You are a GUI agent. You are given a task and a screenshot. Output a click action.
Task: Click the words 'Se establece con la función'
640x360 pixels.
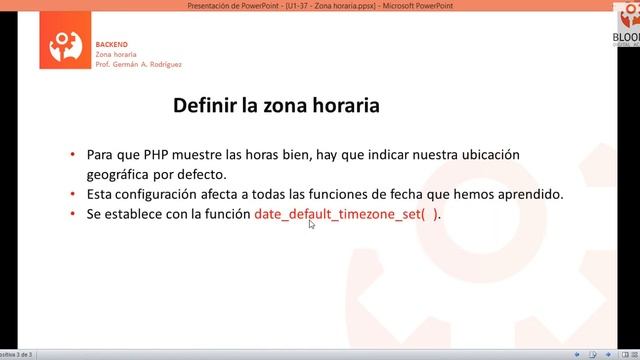(x=168, y=214)
